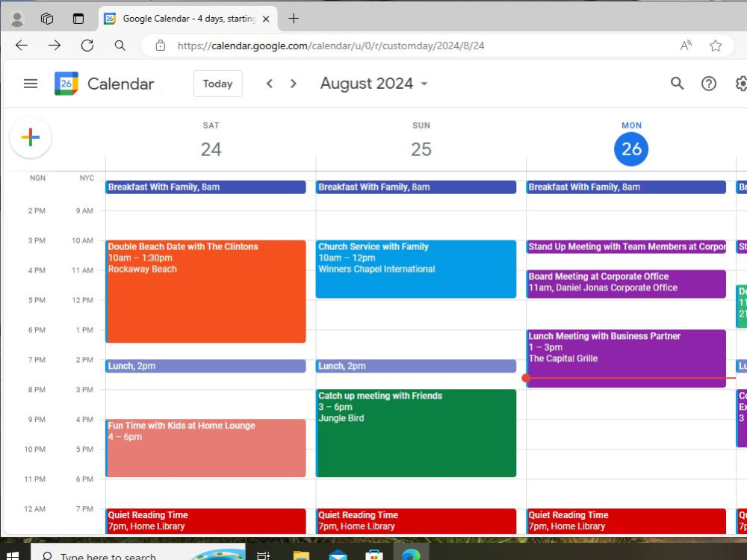Open Catch up meeting with Friends
The image size is (747, 560).
(416, 433)
